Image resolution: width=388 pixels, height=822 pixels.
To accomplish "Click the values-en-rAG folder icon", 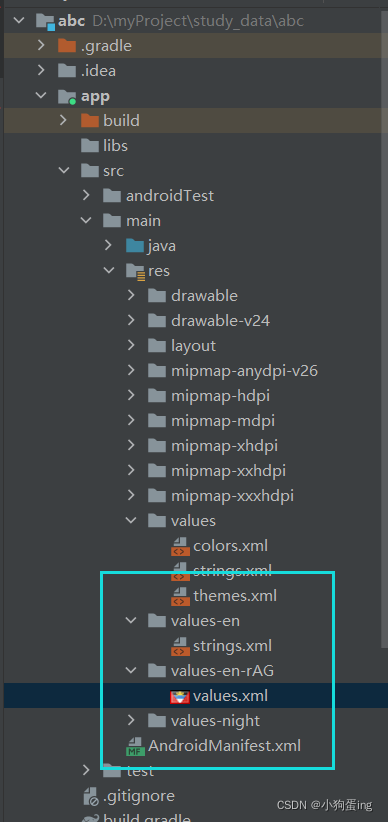I will click(x=157, y=670).
